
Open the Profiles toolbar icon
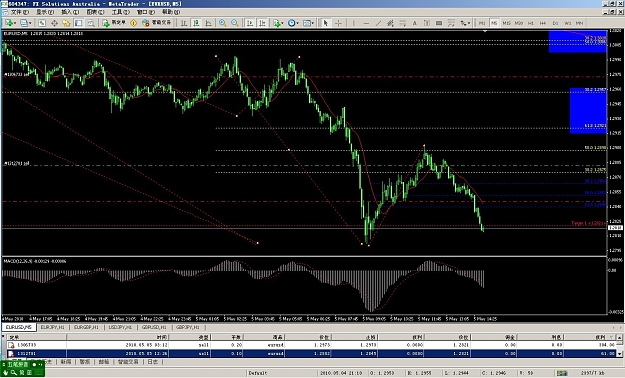[26, 23]
